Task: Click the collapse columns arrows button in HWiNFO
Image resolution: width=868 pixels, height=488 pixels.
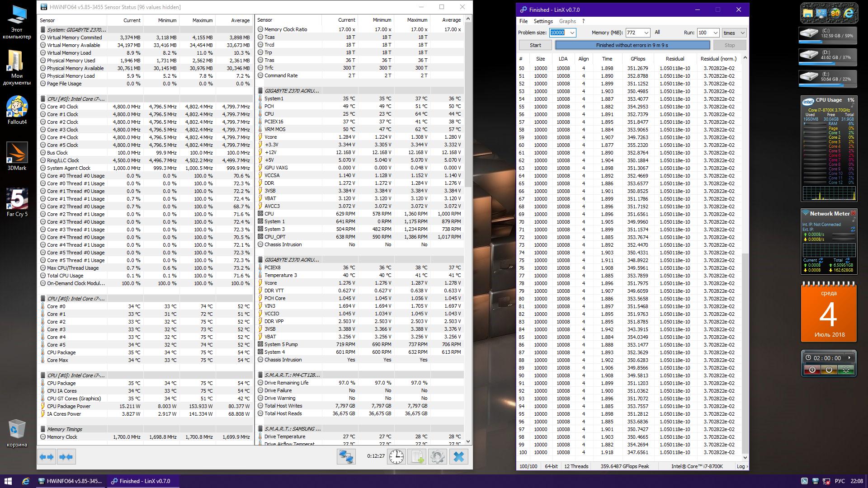Action: (x=66, y=457)
